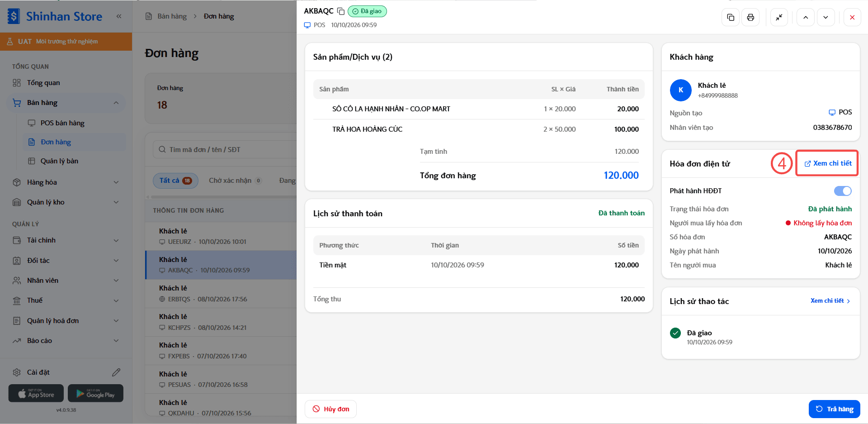Open e-invoice Xem chi tiết link

tap(828, 163)
